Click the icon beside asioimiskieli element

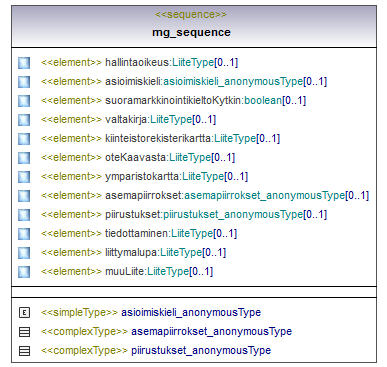click(x=24, y=82)
